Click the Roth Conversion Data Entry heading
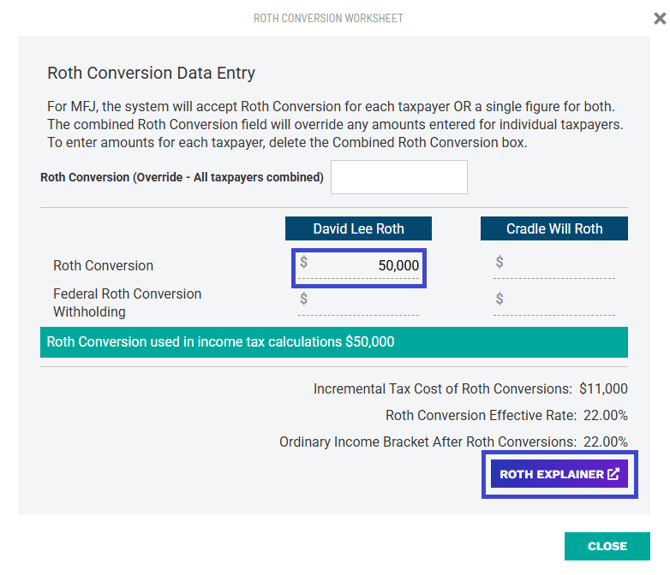Viewport: 670px width, 575px height. 151,73
